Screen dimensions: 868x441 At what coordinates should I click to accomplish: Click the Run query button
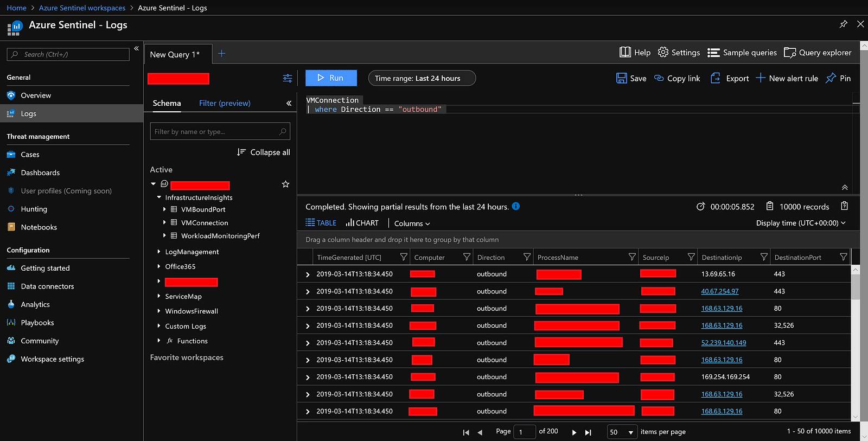click(331, 78)
